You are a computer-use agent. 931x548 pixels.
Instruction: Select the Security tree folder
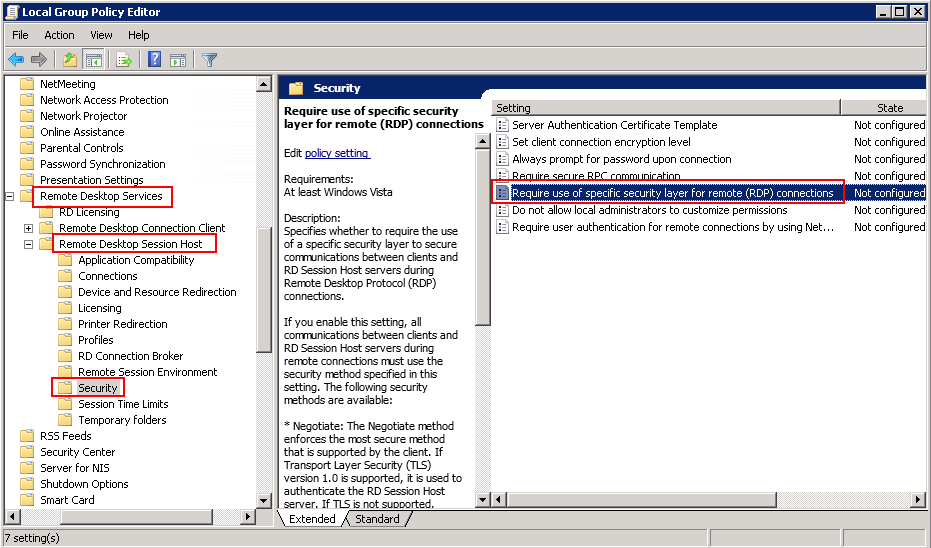click(x=98, y=388)
